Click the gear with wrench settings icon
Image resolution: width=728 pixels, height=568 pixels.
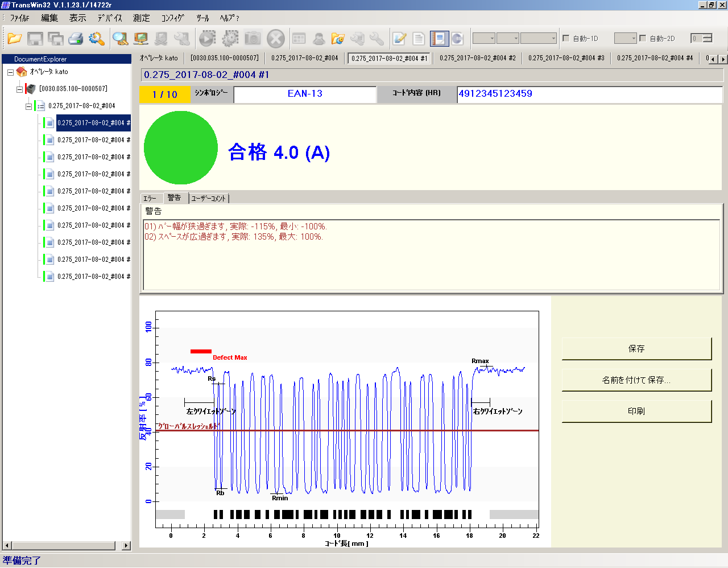click(x=97, y=39)
